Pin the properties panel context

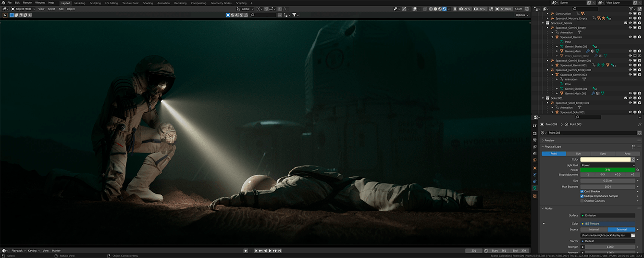pos(639,124)
